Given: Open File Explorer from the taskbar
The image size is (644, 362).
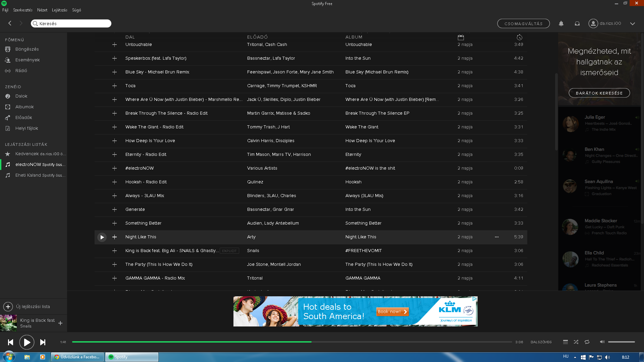Looking at the screenshot, I should [27, 357].
